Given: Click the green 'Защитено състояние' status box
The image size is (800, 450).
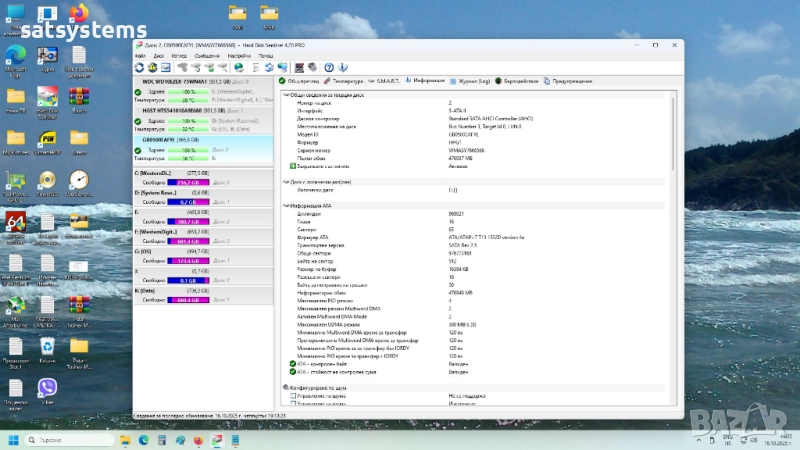Looking at the screenshot, I should point(293,166).
